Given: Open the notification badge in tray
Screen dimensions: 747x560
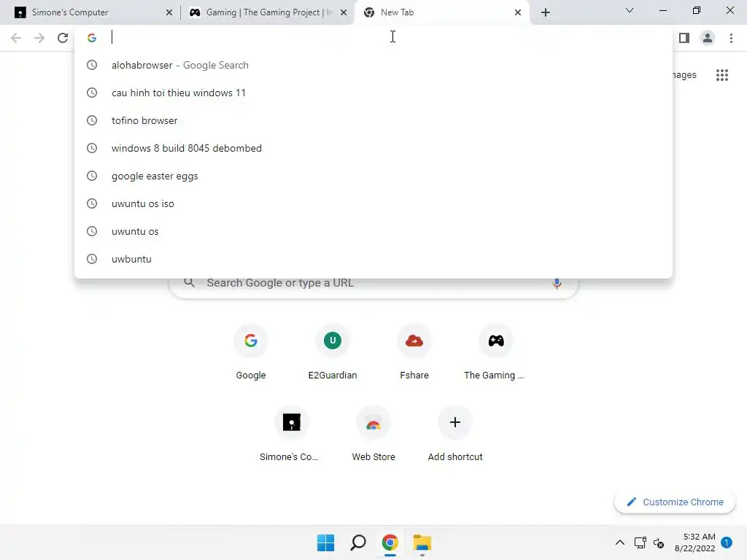Looking at the screenshot, I should (727, 542).
